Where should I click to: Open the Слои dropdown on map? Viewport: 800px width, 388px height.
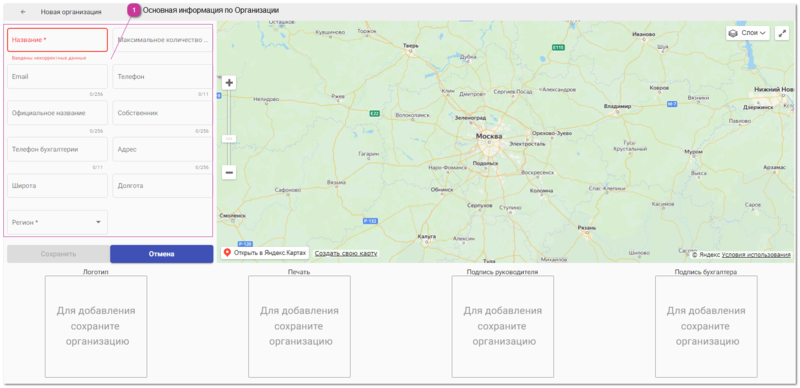pyautogui.click(x=747, y=33)
